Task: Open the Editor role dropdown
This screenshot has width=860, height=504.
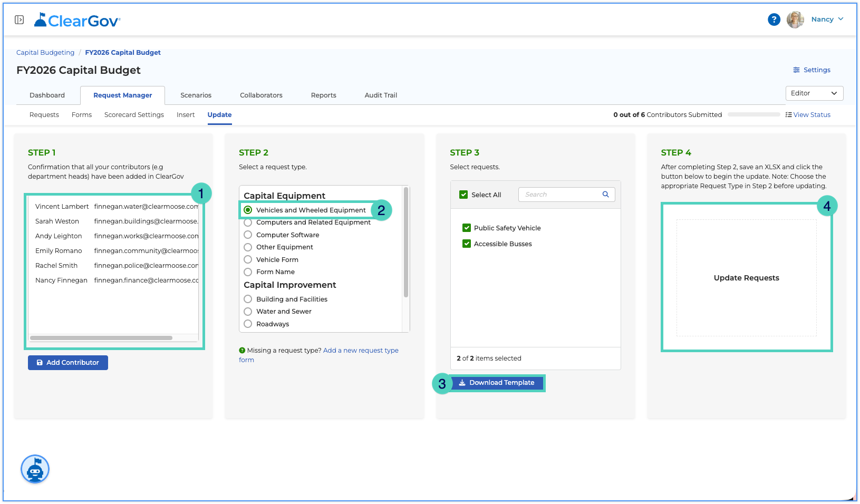Action: (x=814, y=93)
